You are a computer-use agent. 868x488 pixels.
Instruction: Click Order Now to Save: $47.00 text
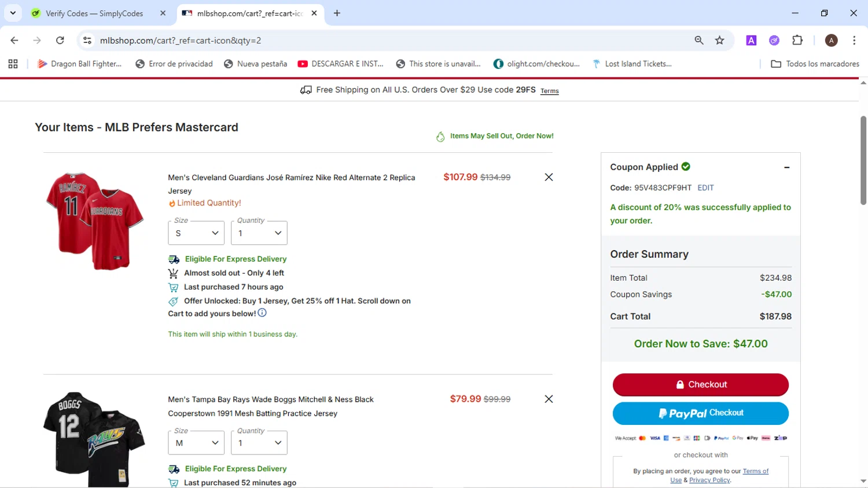pyautogui.click(x=701, y=344)
